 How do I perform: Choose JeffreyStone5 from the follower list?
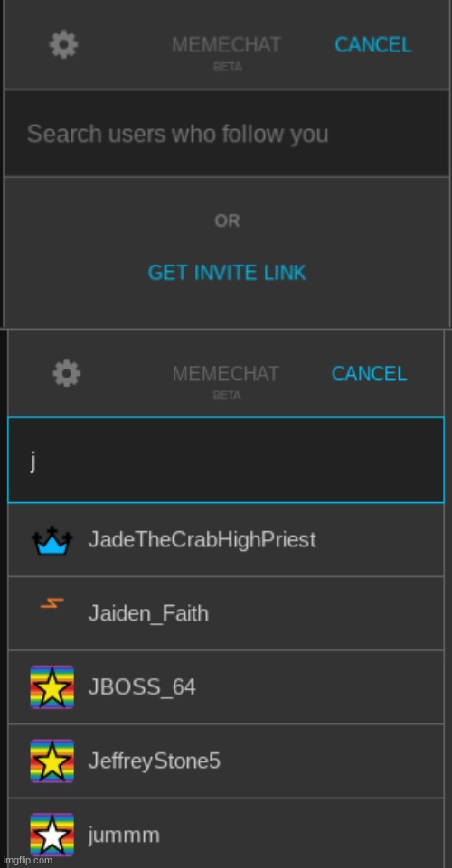click(x=226, y=761)
